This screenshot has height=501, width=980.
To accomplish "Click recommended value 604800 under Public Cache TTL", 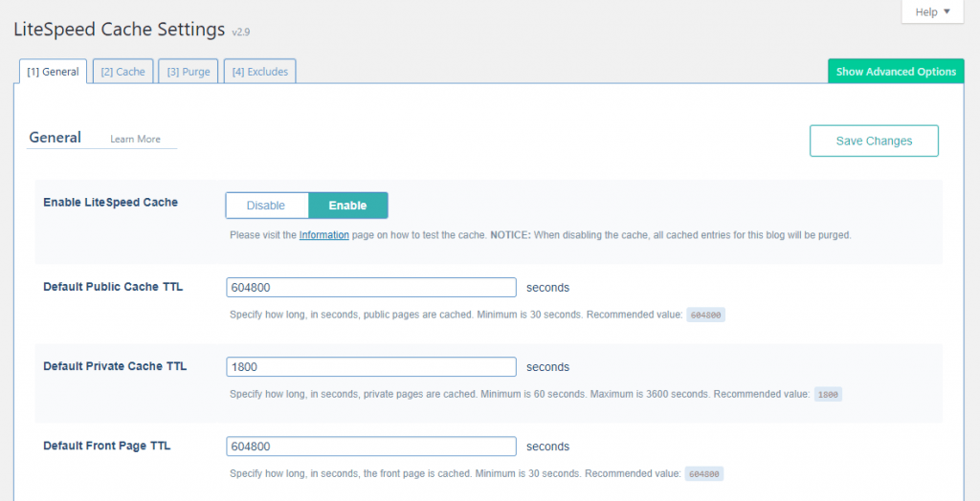I will point(705,316).
